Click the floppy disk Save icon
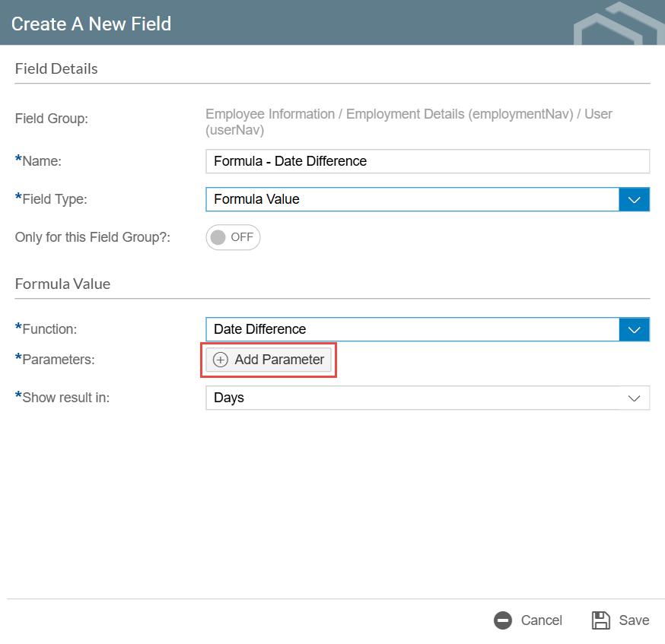This screenshot has width=665, height=644. click(601, 620)
